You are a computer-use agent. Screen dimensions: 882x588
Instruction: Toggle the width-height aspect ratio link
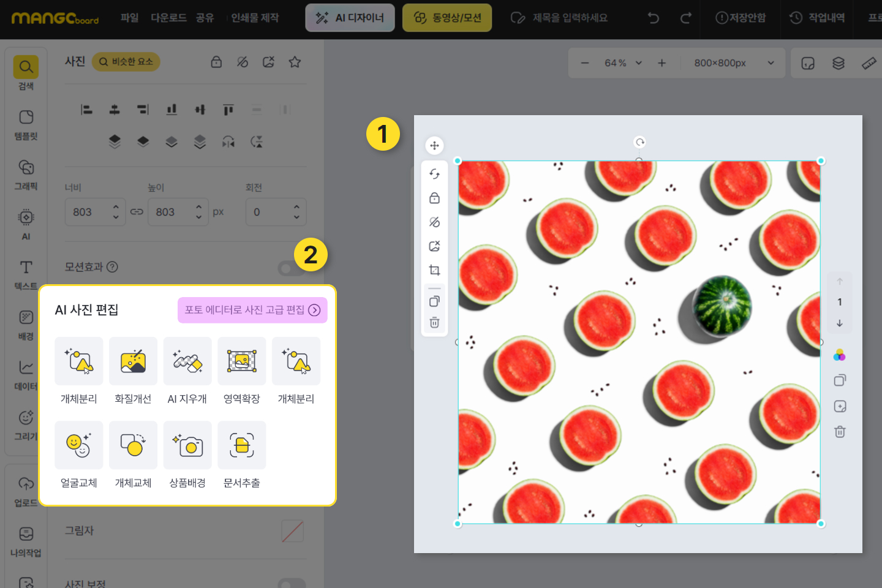(137, 212)
